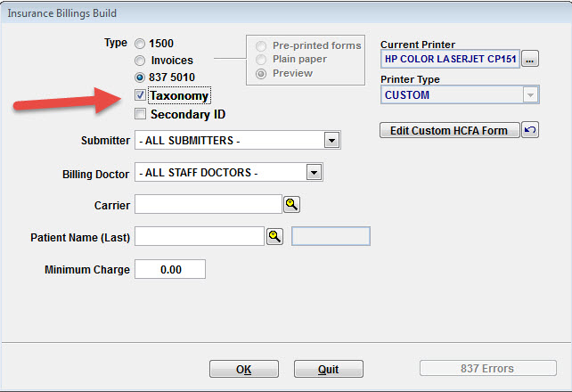Open the Patient Name search magnifier icon
The width and height of the screenshot is (572, 392).
pyautogui.click(x=274, y=236)
